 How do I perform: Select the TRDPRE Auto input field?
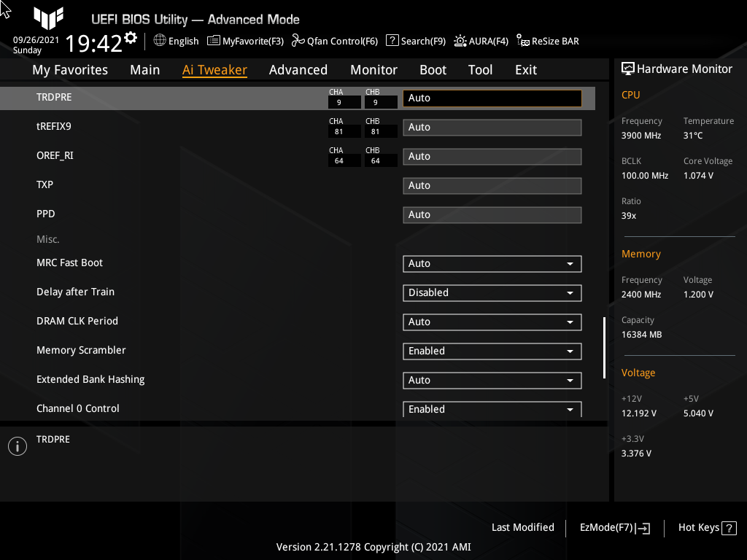coord(492,98)
